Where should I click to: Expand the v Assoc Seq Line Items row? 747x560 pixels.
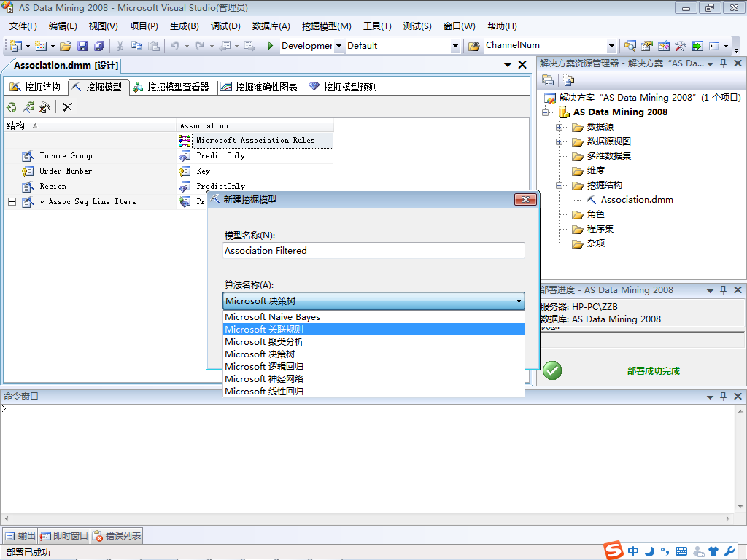tap(12, 201)
